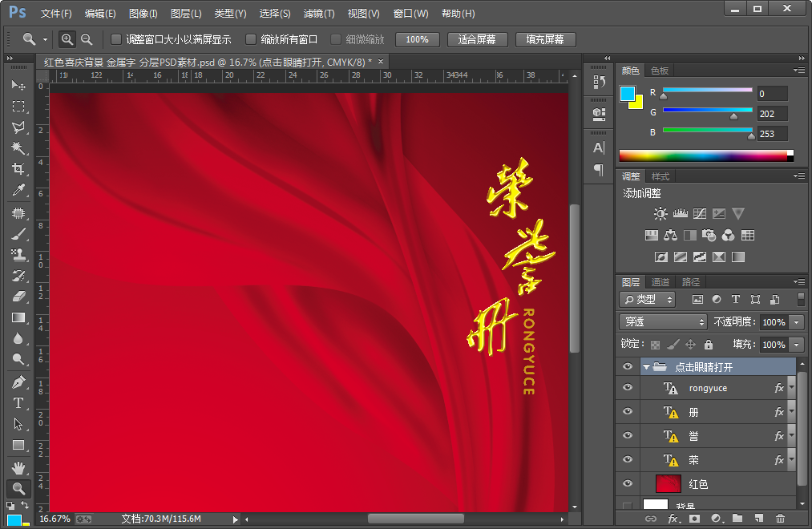Lock transparent pixels toggle

pyautogui.click(x=655, y=344)
